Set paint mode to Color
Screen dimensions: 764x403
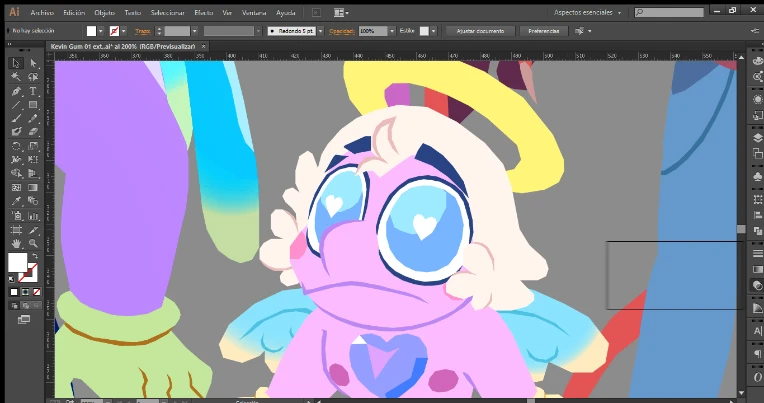click(x=14, y=292)
